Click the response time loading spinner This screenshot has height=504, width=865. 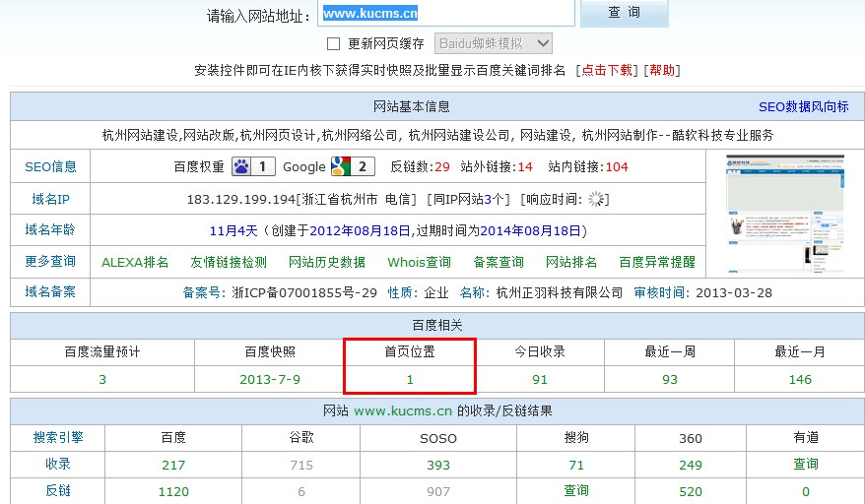point(596,199)
